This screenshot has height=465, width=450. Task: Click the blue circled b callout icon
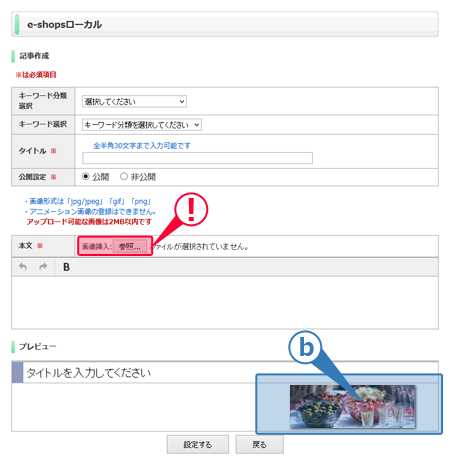(305, 347)
